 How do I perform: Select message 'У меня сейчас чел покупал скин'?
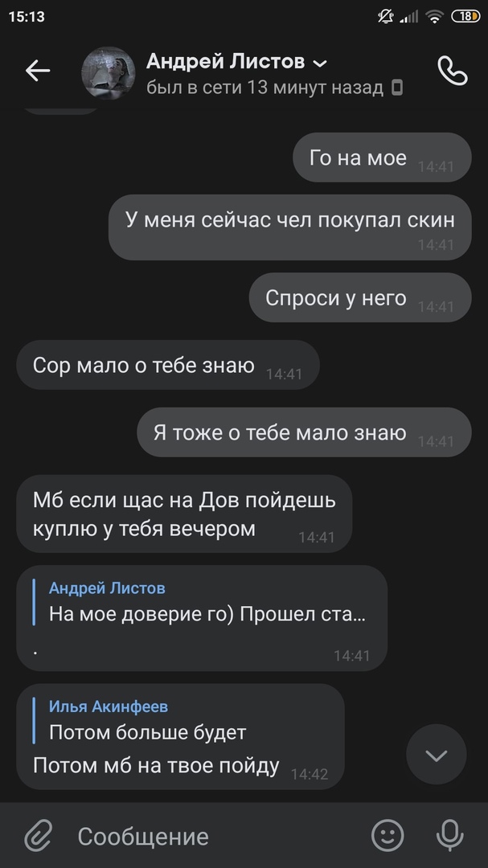(289, 227)
